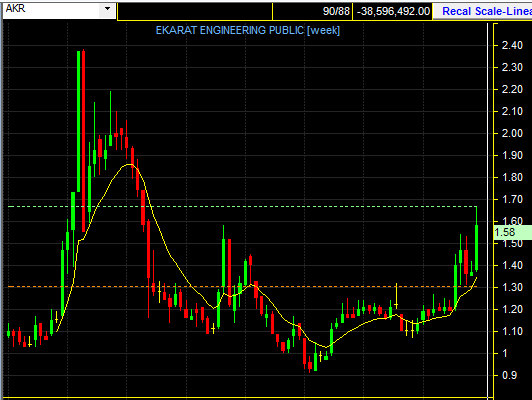Click the -38,596,492.00 value cell

tap(393, 11)
